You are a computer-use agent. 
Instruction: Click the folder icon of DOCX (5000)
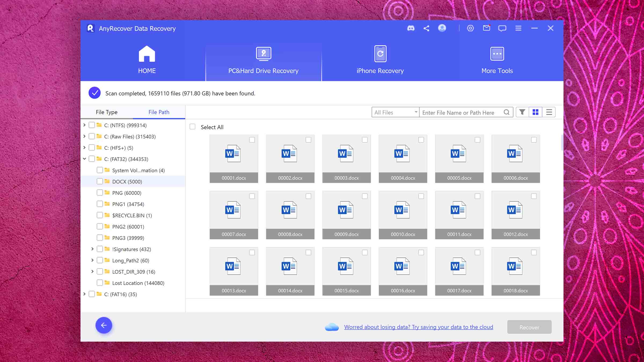coord(107,181)
